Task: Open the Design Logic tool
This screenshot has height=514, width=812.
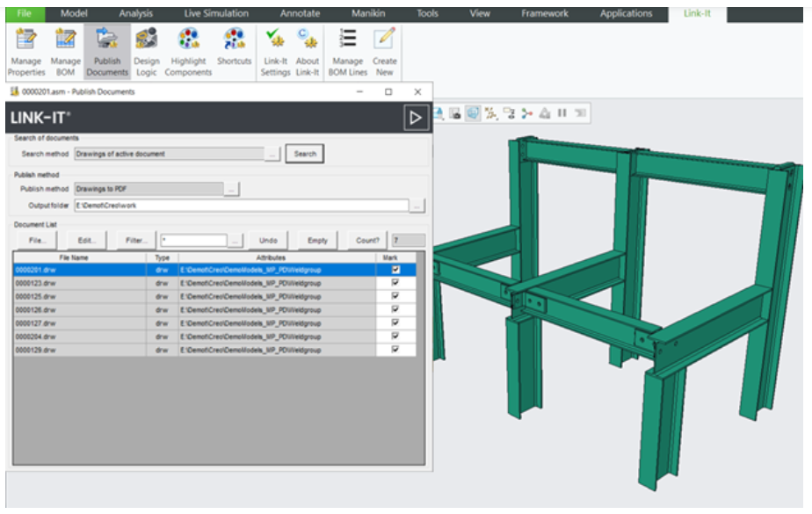Action: (x=147, y=52)
